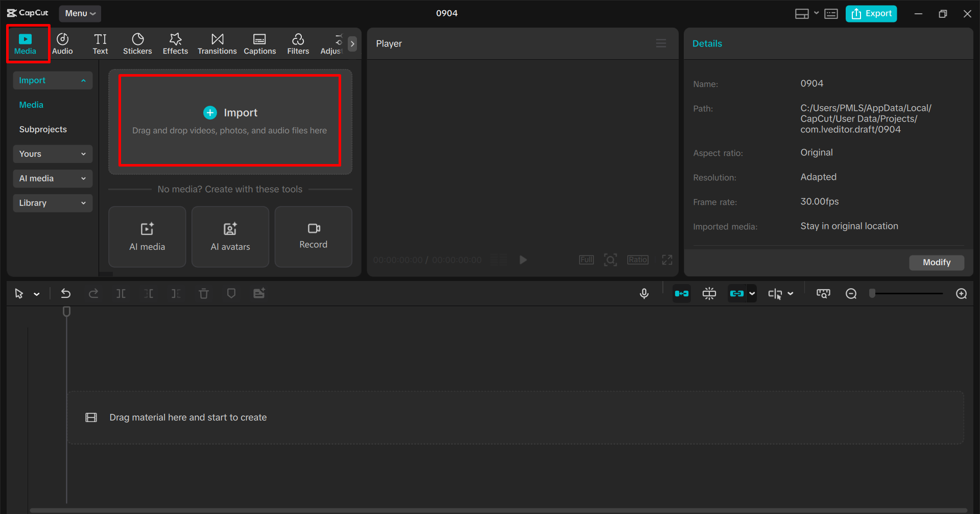Image resolution: width=980 pixels, height=514 pixels.
Task: Click the 'Original' aspect ratio value
Action: (x=816, y=153)
